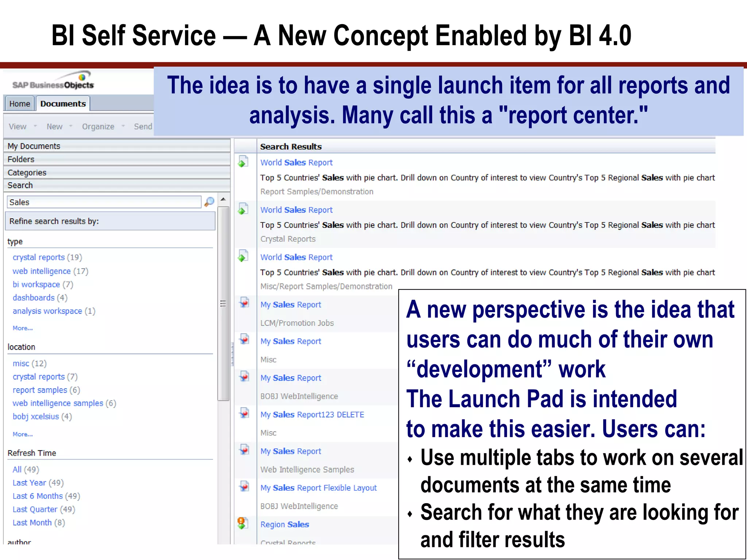Click scroll up arrow of refine panel
The image size is (747, 560).
click(x=223, y=199)
